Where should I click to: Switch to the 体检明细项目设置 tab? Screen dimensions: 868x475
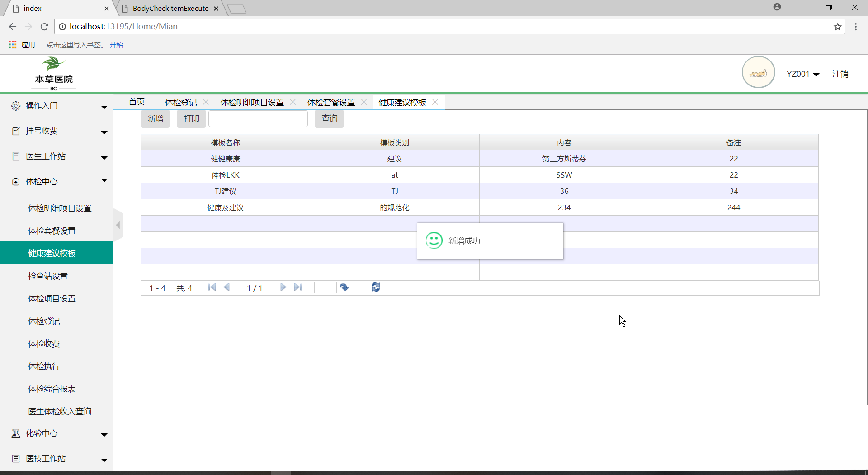click(x=252, y=103)
